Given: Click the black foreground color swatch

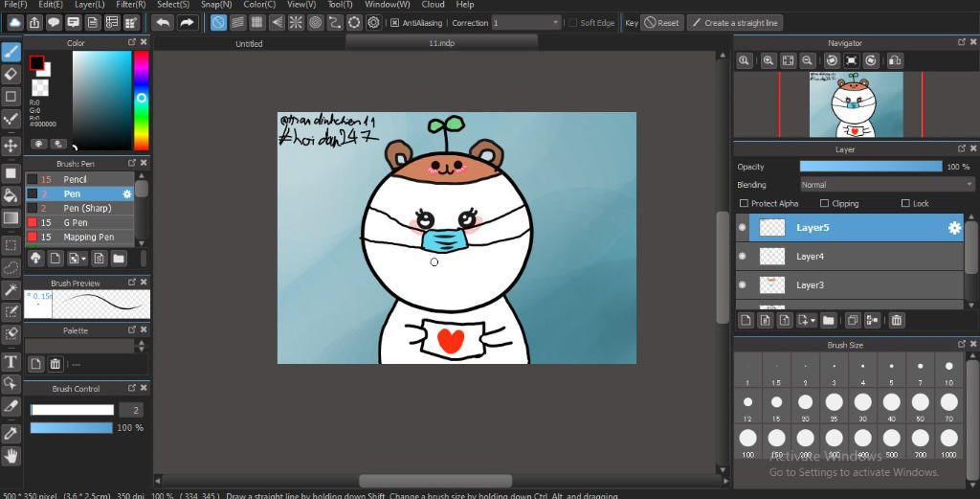Looking at the screenshot, I should coord(36,62).
